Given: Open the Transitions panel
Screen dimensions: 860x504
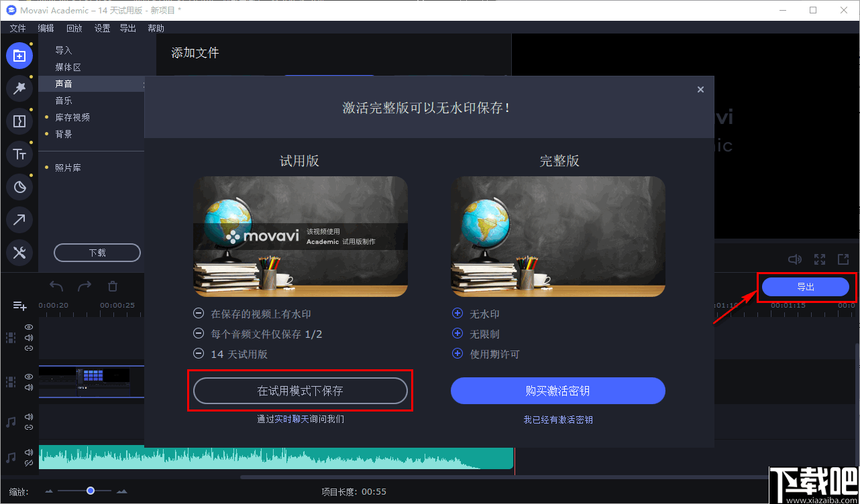Looking at the screenshot, I should tap(19, 121).
